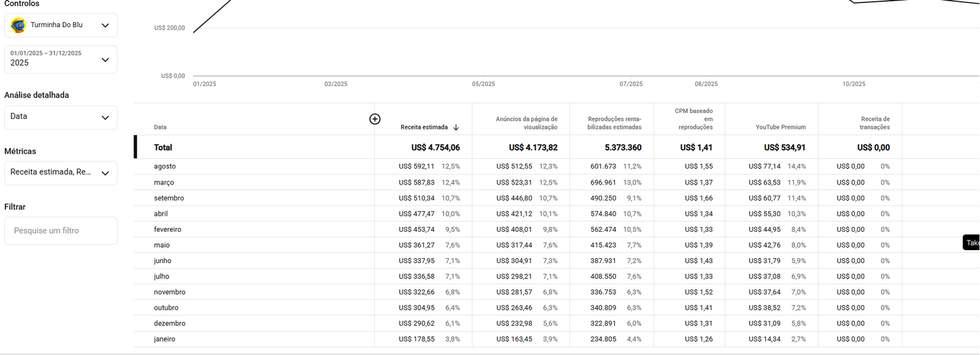Click the Data column header
The height and width of the screenshot is (355, 980).
[160, 127]
